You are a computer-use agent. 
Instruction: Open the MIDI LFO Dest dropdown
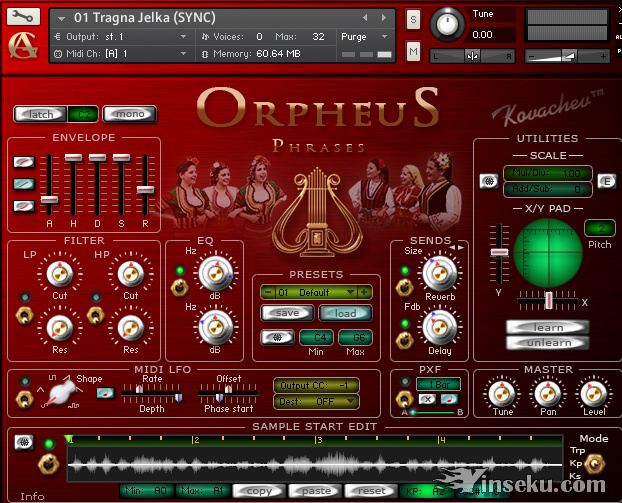(317, 401)
